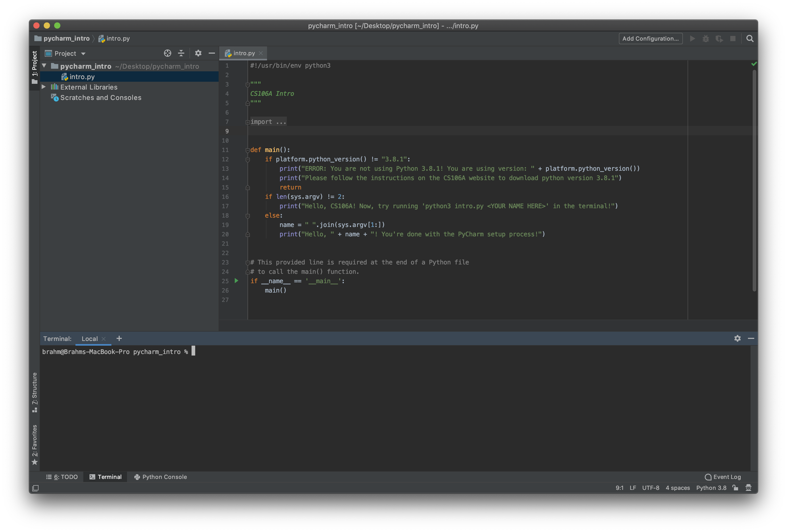Screen dimensions: 787x532
Task: Click the Settings gear icon in toolbar
Action: [x=198, y=53]
